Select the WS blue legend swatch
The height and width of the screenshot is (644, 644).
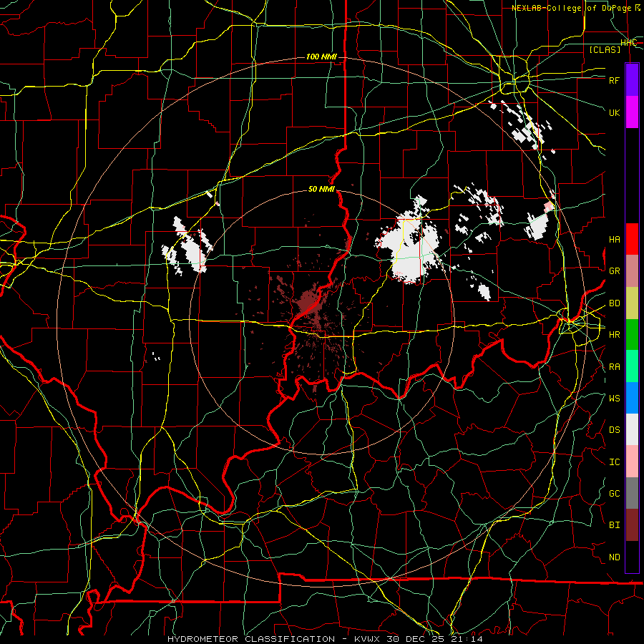pyautogui.click(x=632, y=398)
